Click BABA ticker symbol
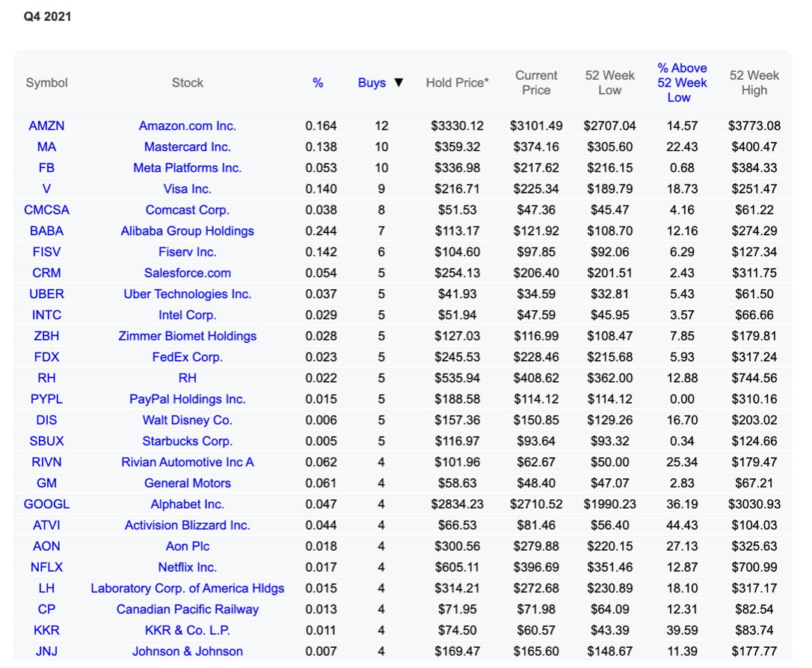Image resolution: width=812 pixels, height=668 pixels. click(x=46, y=231)
